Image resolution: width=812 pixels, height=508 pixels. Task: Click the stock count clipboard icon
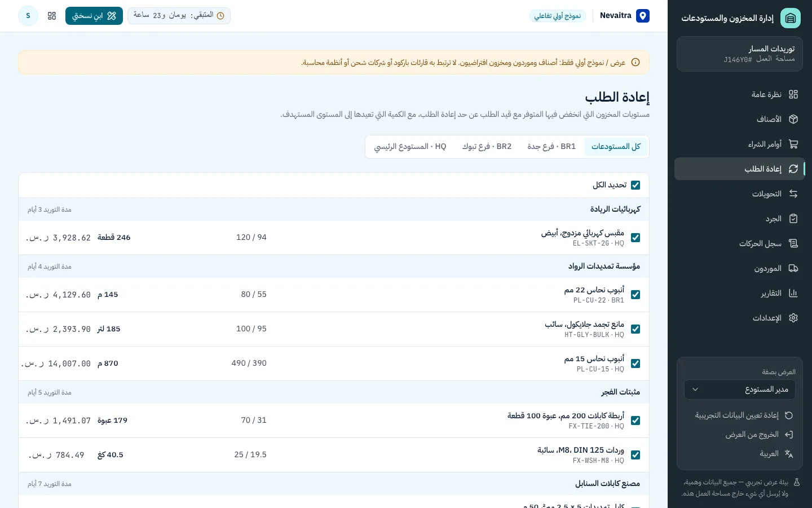[x=793, y=218]
